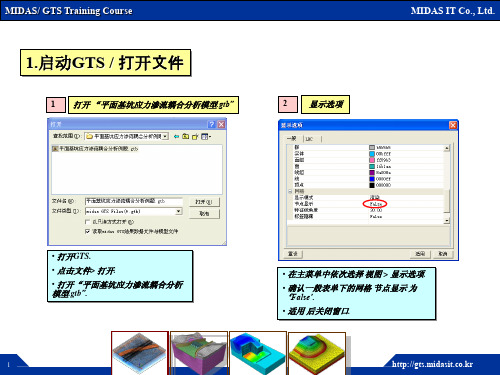This screenshot has height=375, width=500.
Task: Click 适用 in Display Options
Action: (420, 254)
